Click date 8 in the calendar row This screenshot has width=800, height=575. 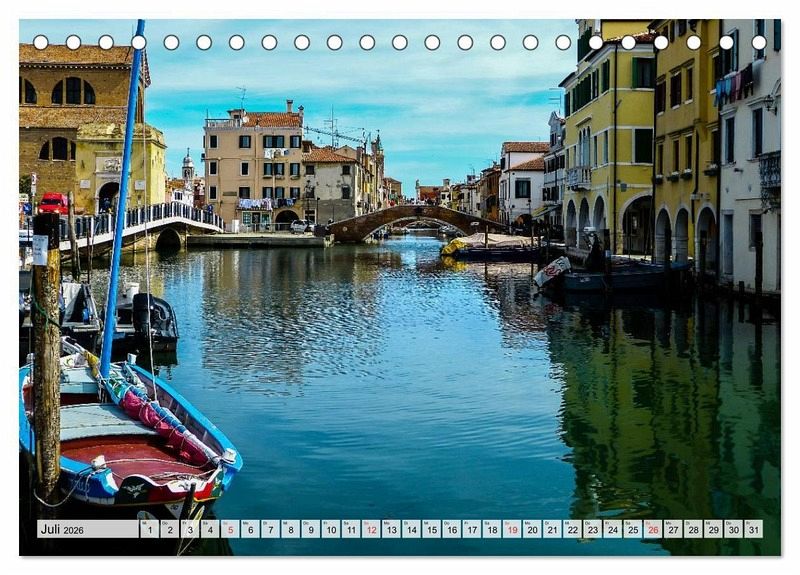290,529
